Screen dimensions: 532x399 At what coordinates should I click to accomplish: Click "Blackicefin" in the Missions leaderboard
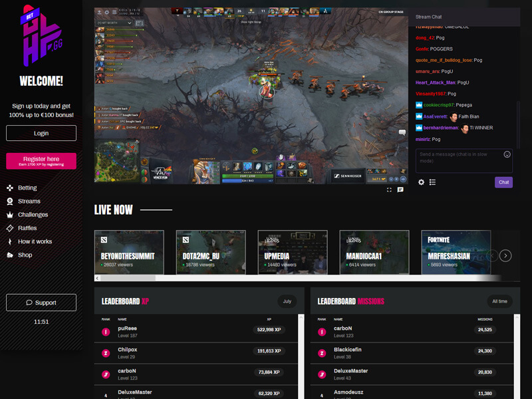[x=347, y=350]
